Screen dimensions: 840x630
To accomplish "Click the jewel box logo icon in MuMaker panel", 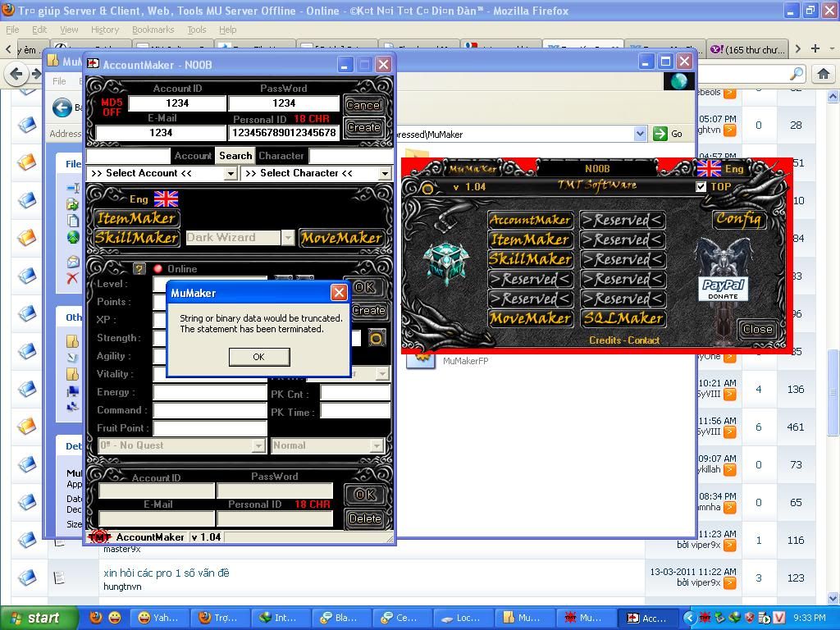I will 445,262.
